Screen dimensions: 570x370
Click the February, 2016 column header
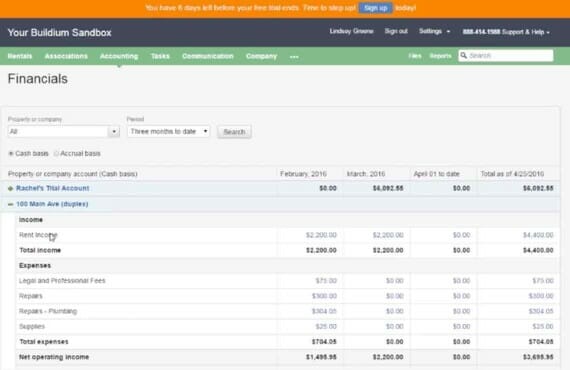pos(304,174)
